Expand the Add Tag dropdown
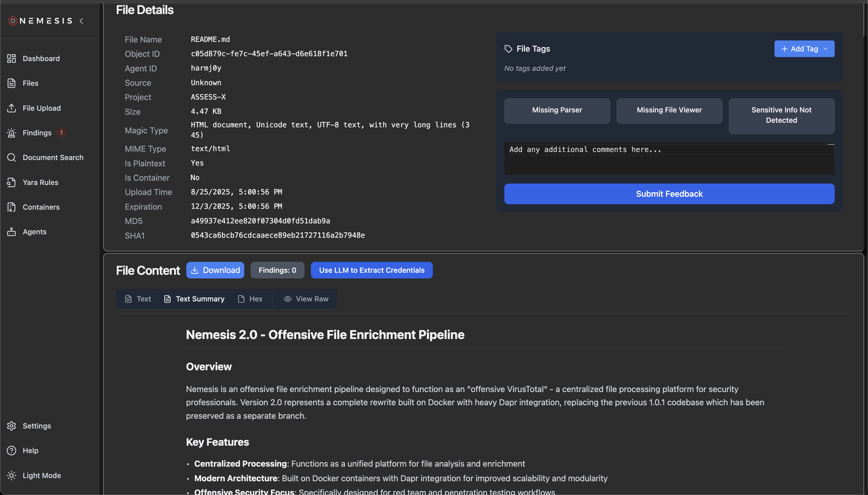Viewport: 868px width, 495px height. pyautogui.click(x=804, y=49)
